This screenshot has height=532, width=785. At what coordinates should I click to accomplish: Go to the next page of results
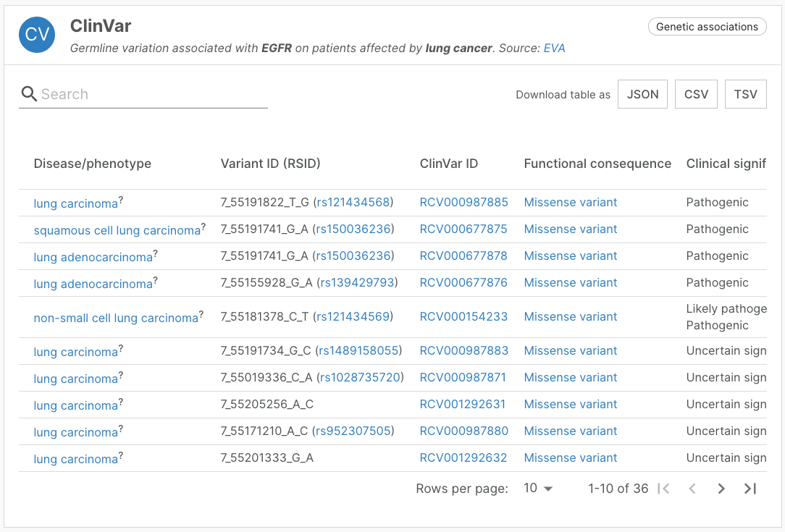pyautogui.click(x=721, y=489)
